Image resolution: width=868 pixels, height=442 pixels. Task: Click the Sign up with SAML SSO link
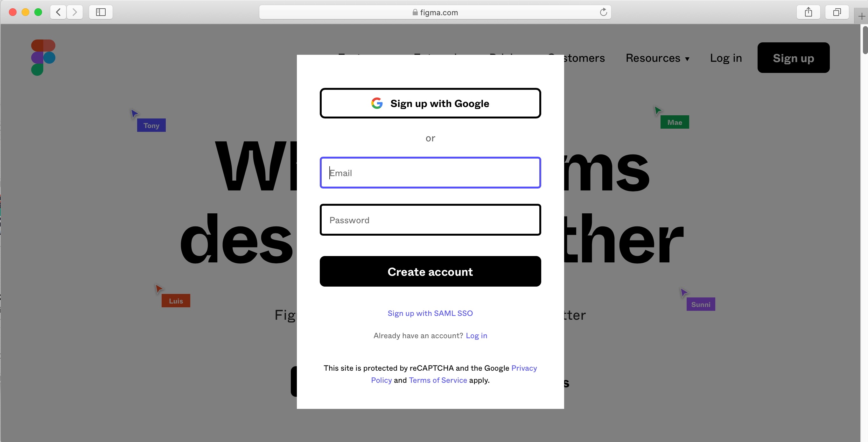430,313
